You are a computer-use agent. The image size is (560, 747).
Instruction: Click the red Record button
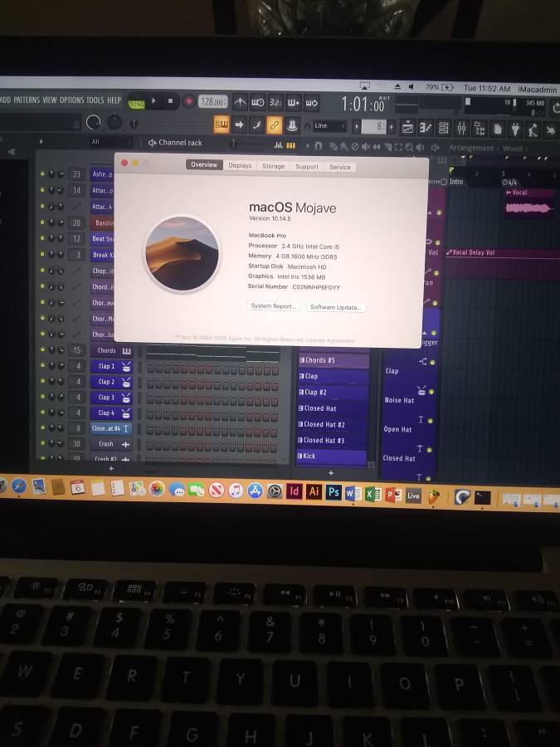[x=188, y=101]
